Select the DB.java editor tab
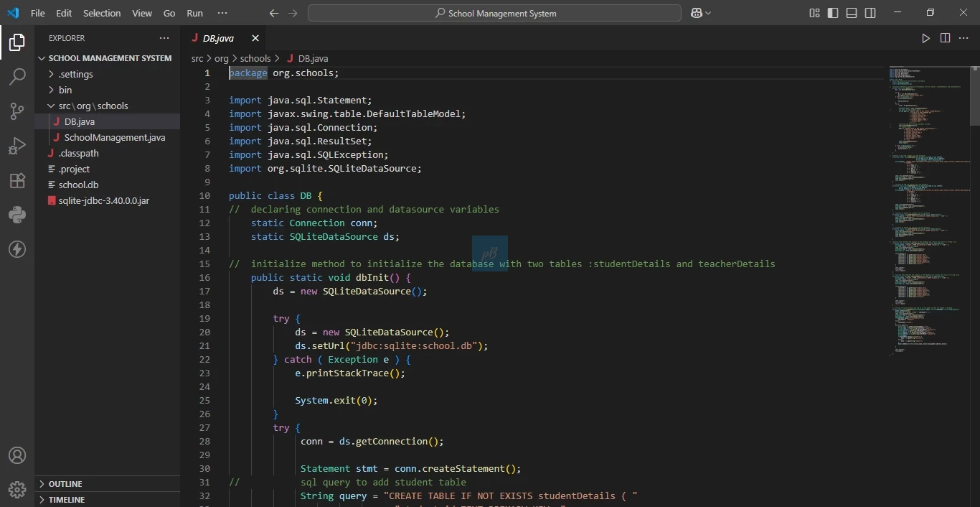 coord(218,38)
